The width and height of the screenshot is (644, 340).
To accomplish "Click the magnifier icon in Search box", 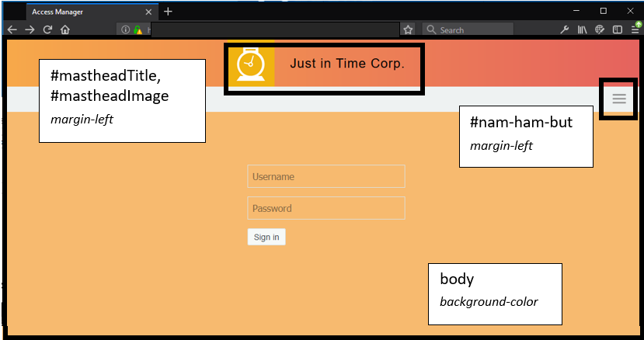I will [431, 29].
